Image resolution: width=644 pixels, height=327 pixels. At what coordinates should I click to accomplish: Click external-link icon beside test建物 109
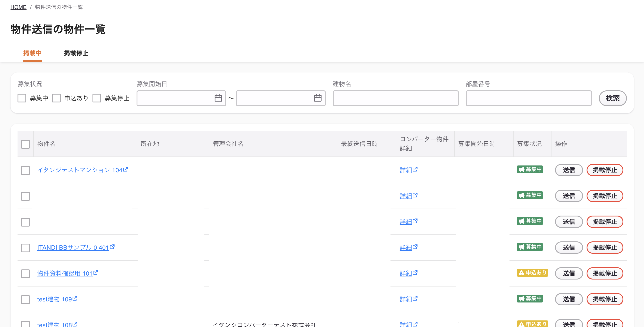click(75, 298)
